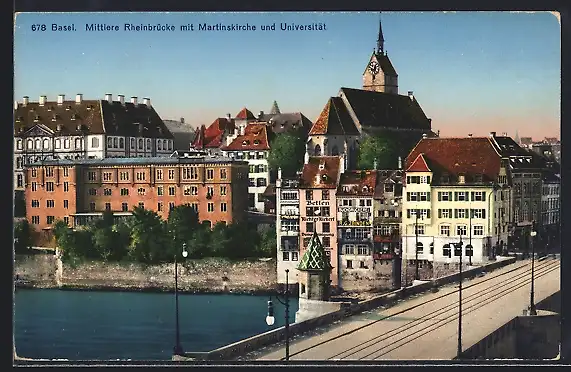Click the hanging lamp globe beside the bridge

[270, 316]
